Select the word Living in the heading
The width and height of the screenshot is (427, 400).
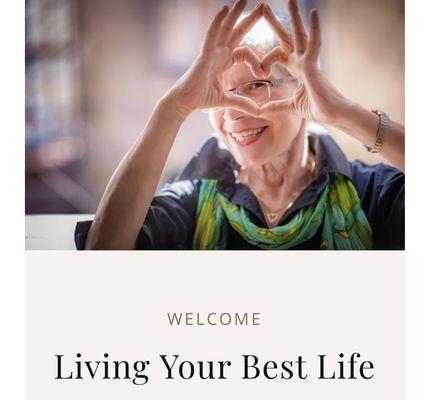[x=102, y=368]
